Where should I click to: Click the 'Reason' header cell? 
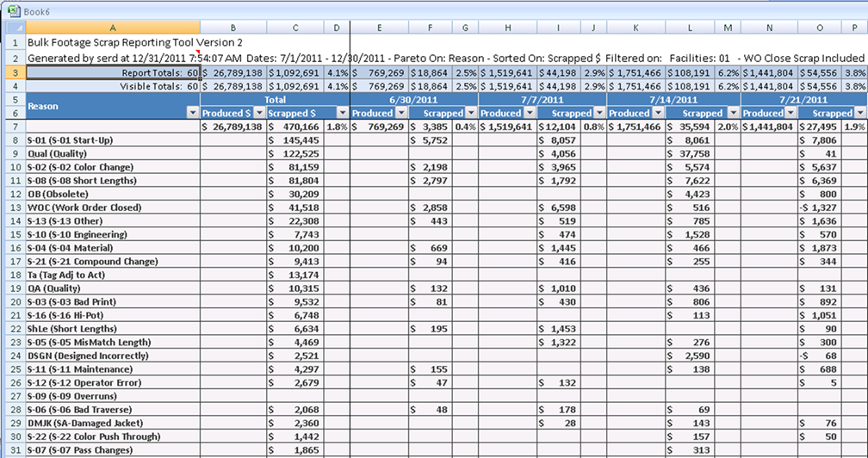pos(113,106)
